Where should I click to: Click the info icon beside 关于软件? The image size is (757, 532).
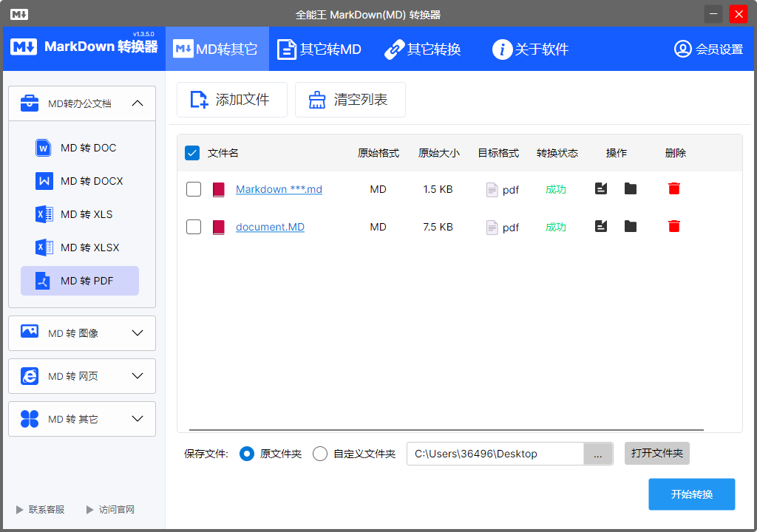click(x=502, y=50)
